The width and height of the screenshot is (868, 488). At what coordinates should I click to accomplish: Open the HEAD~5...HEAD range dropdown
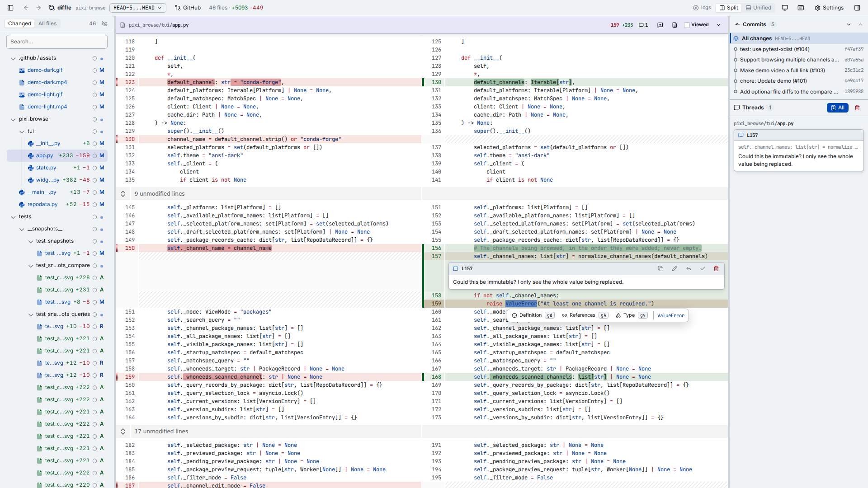137,8
